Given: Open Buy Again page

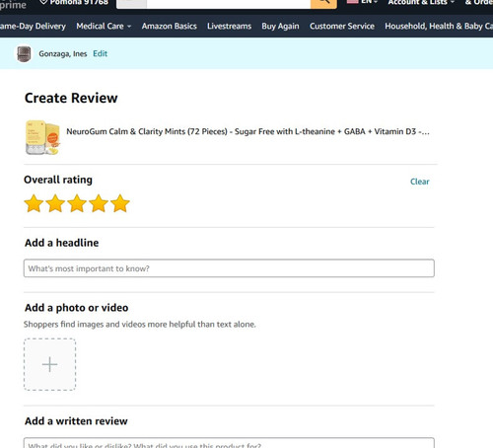Looking at the screenshot, I should (280, 27).
